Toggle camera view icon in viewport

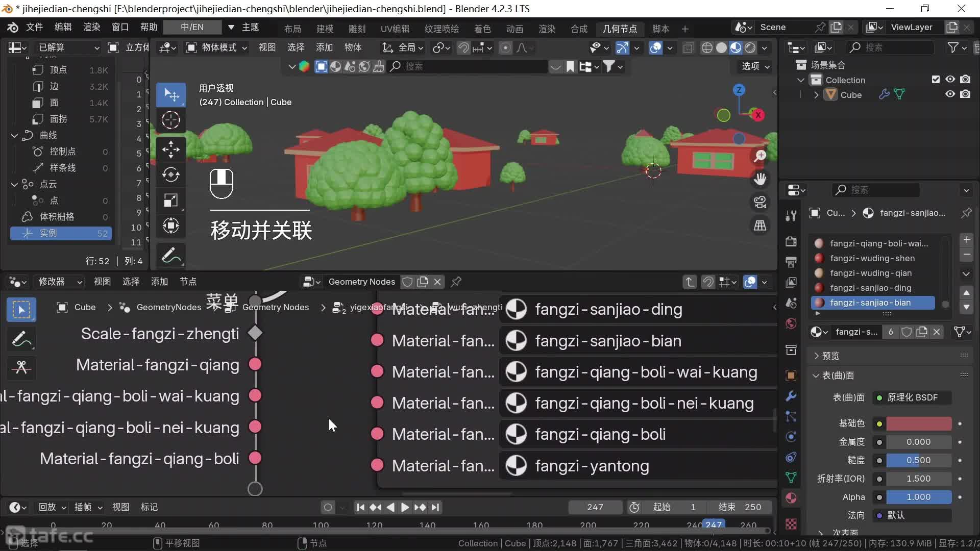760,202
